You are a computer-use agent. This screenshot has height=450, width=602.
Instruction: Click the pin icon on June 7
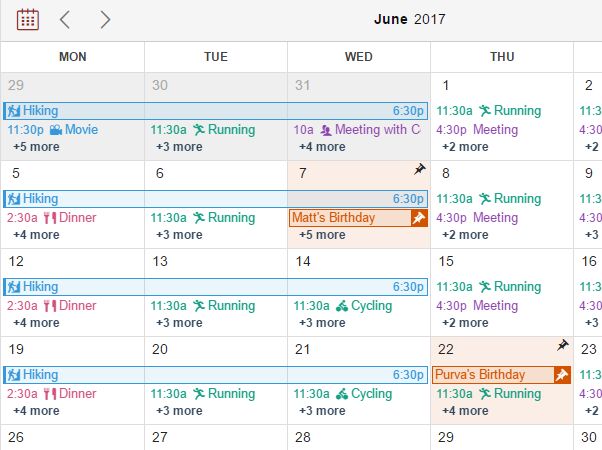click(x=420, y=169)
